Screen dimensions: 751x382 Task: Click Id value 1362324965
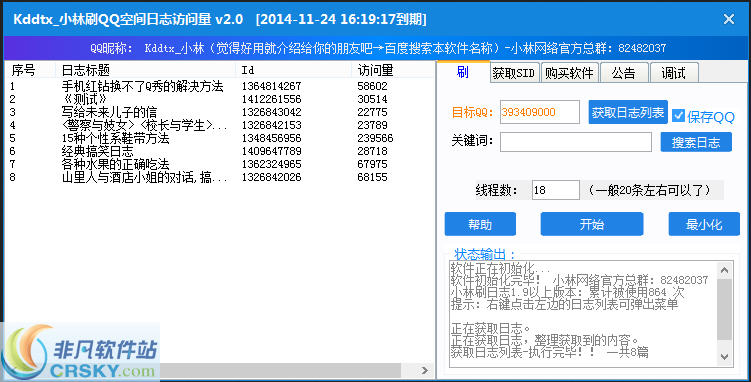(x=271, y=164)
